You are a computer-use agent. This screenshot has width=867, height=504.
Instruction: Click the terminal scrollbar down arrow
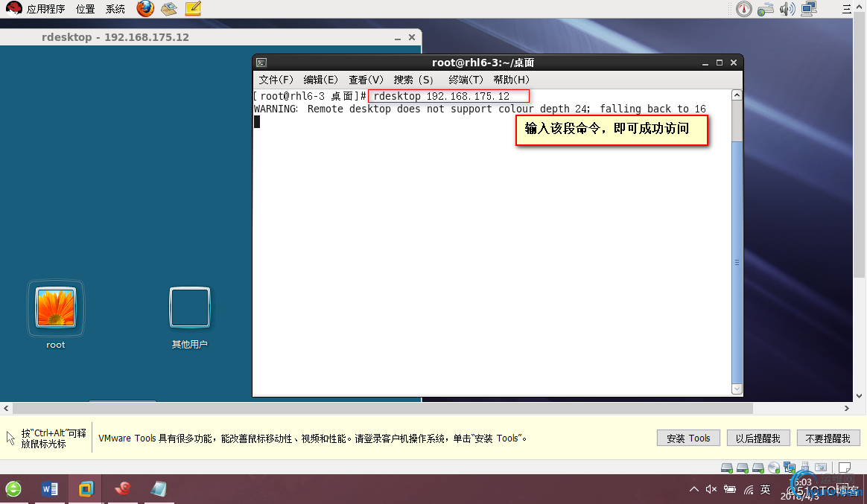coord(737,389)
